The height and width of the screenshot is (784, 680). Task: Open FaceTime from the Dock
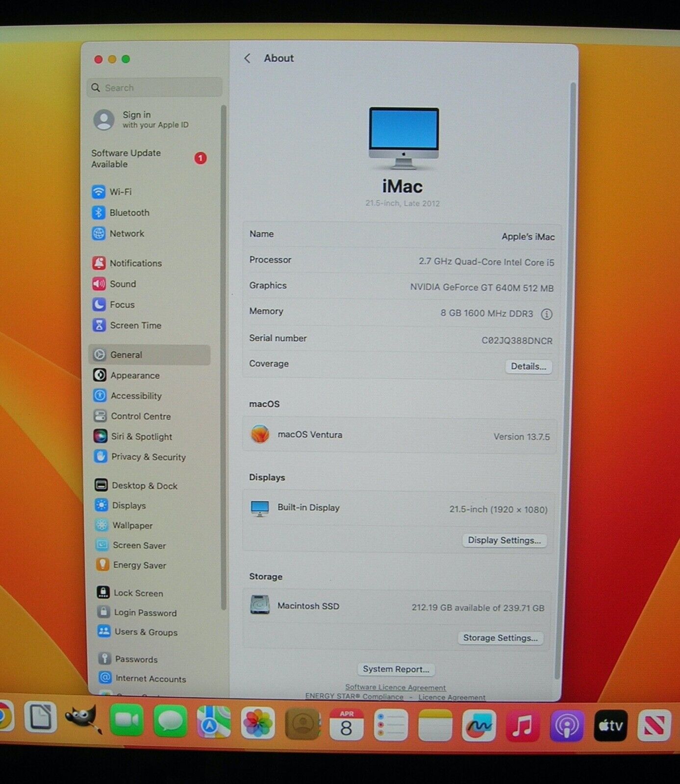point(126,720)
